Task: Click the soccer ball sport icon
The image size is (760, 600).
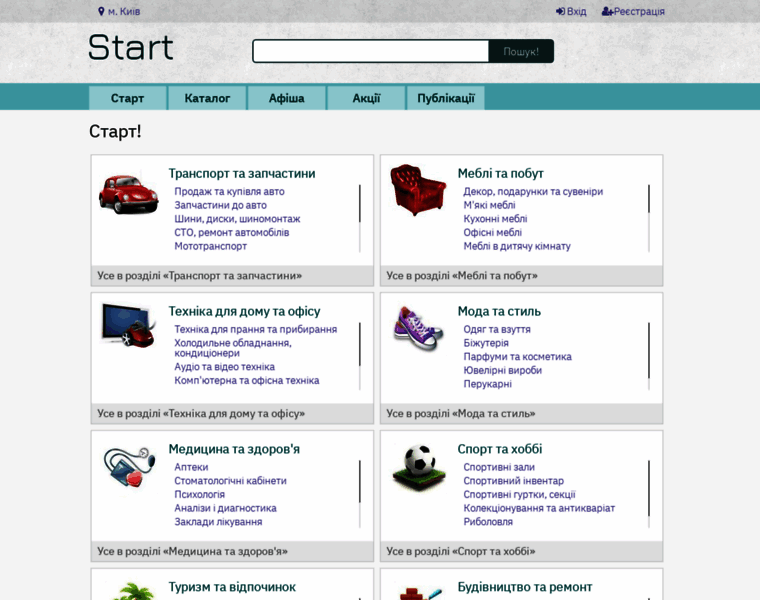Action: pyautogui.click(x=418, y=467)
